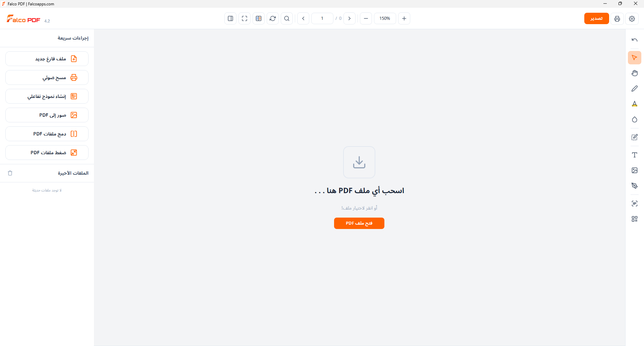Screen dimensions: 644x346
Task: Select the text highlighter A tool
Action: (x=635, y=104)
